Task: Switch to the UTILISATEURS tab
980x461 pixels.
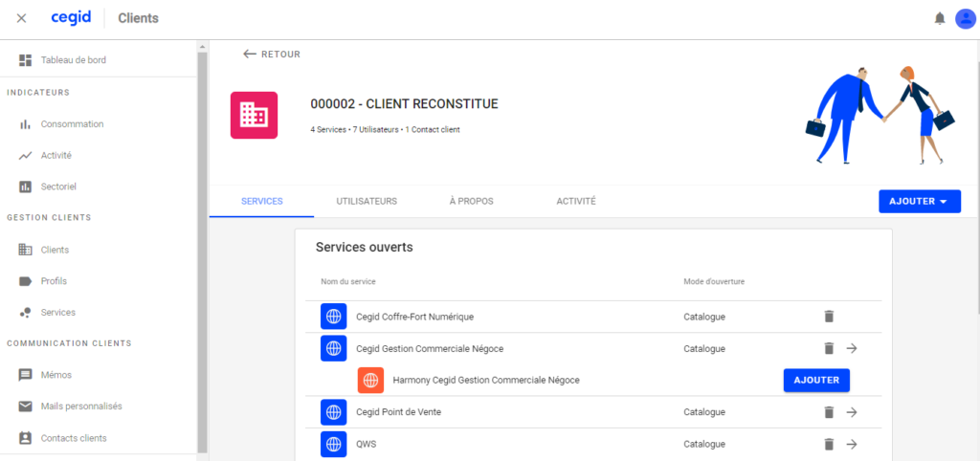Action: click(x=367, y=201)
